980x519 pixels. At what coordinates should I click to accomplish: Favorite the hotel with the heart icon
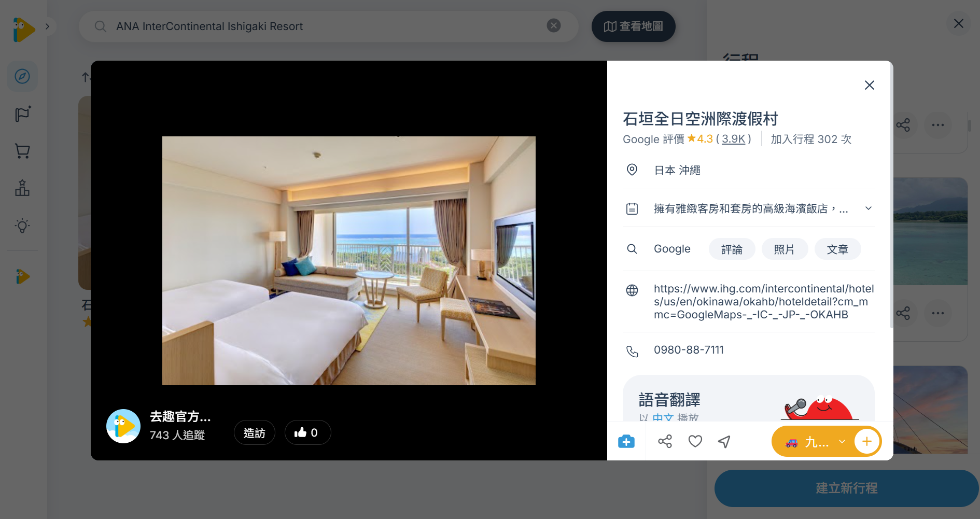(x=695, y=441)
